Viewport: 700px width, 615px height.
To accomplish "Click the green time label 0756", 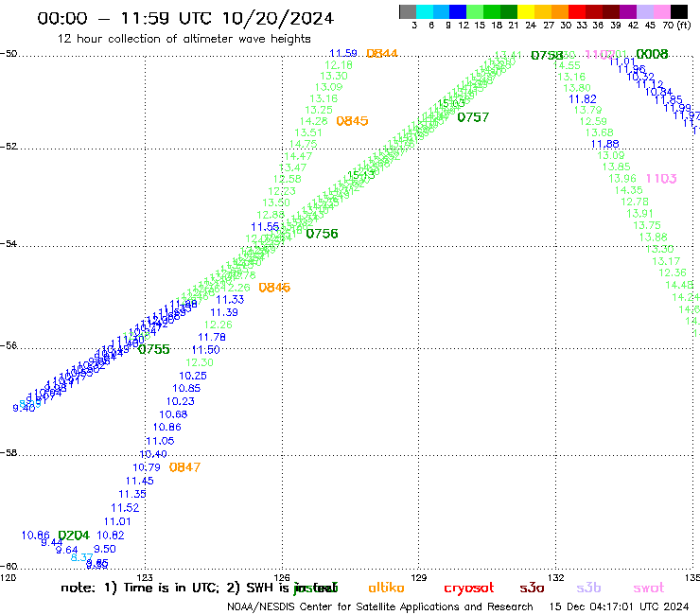I will [x=322, y=234].
